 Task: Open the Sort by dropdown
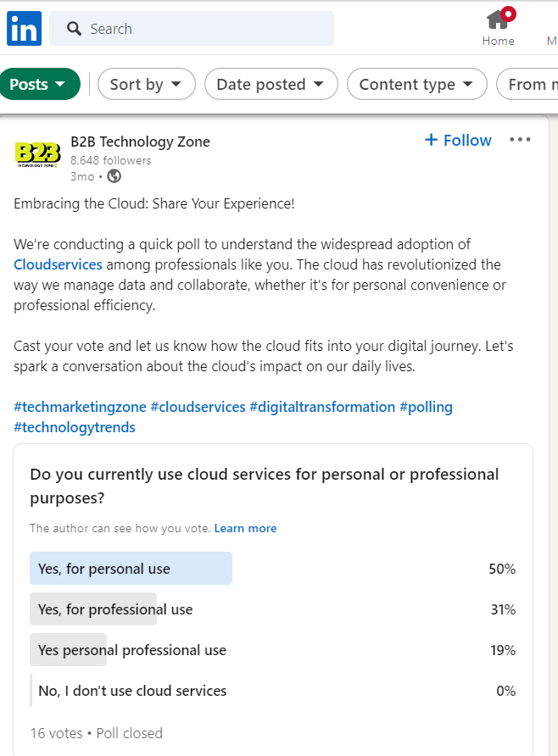tap(146, 84)
